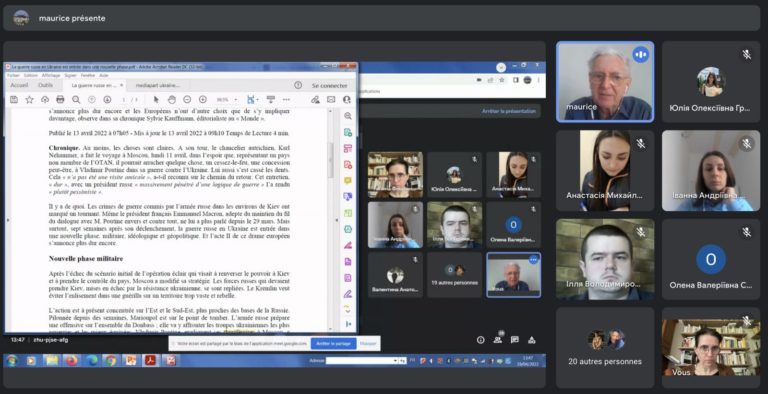Activate the hand pan tool
The height and width of the screenshot is (394, 768).
pyautogui.click(x=171, y=99)
